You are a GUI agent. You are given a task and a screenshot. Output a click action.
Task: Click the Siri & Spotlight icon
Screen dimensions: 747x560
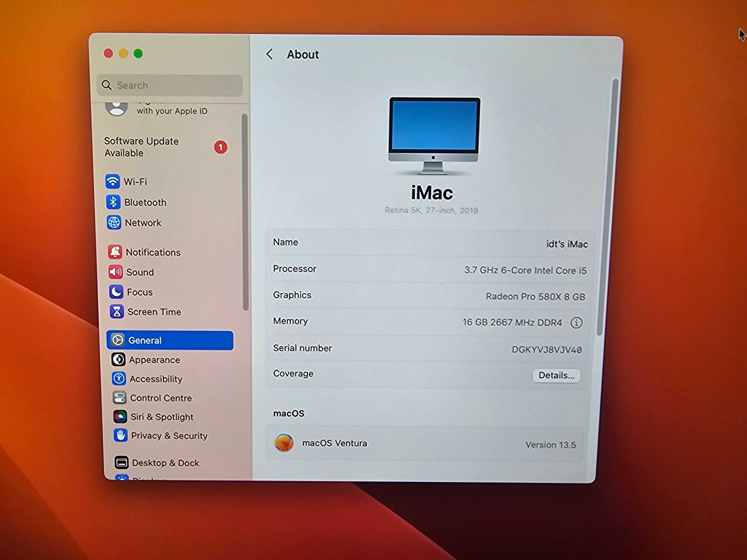[116, 416]
